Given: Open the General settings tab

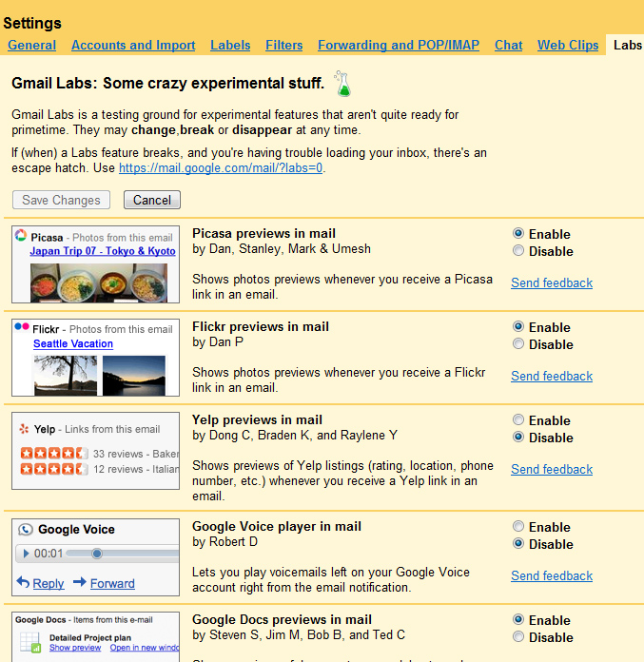Looking at the screenshot, I should click(31, 45).
